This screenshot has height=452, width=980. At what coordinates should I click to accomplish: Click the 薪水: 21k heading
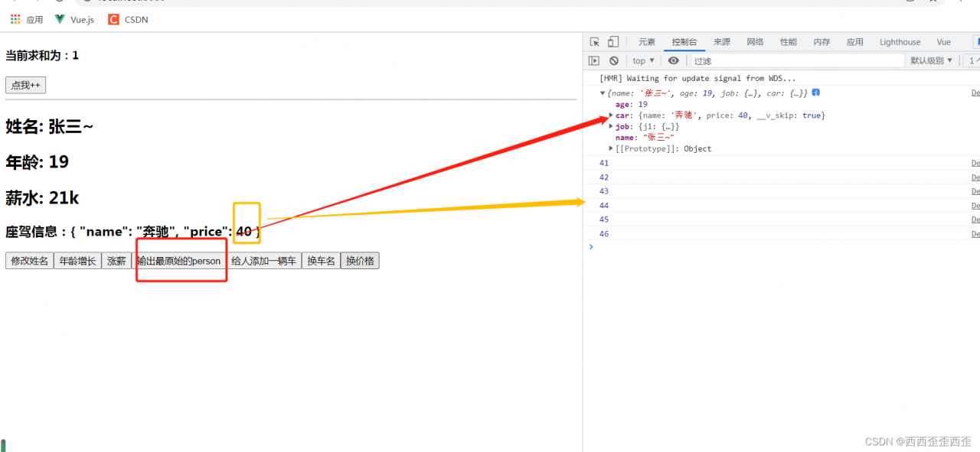(42, 198)
